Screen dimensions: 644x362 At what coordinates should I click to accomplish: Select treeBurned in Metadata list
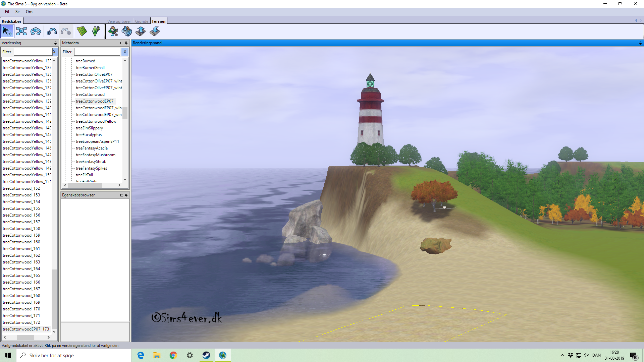point(86,61)
